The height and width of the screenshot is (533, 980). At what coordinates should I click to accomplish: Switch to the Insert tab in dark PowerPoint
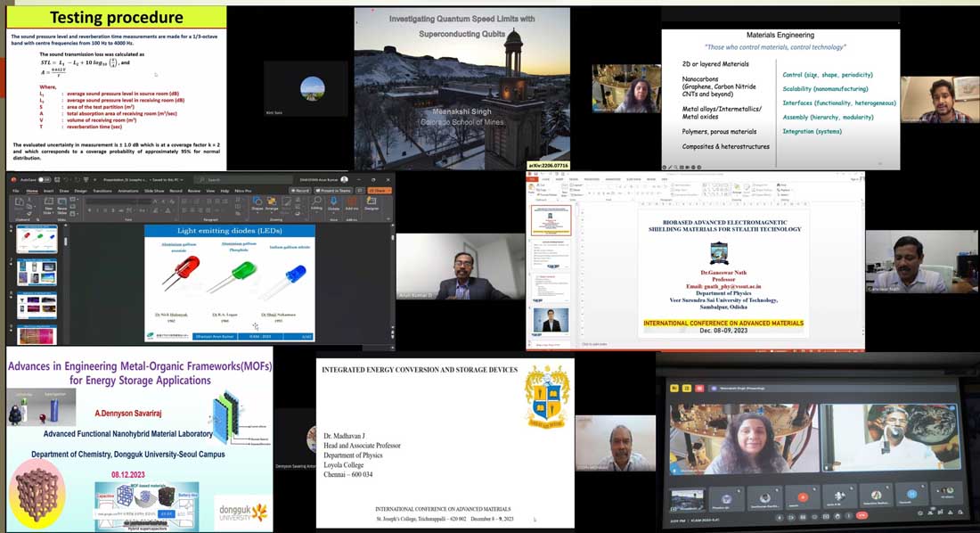48,191
